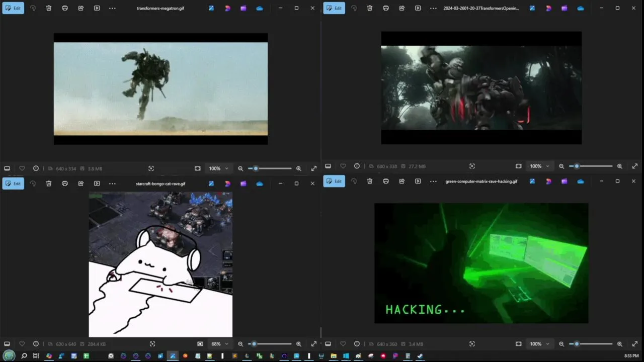Open the 100% zoom dropdown in TransformersOpening window
The image size is (644, 362).
coord(539,166)
